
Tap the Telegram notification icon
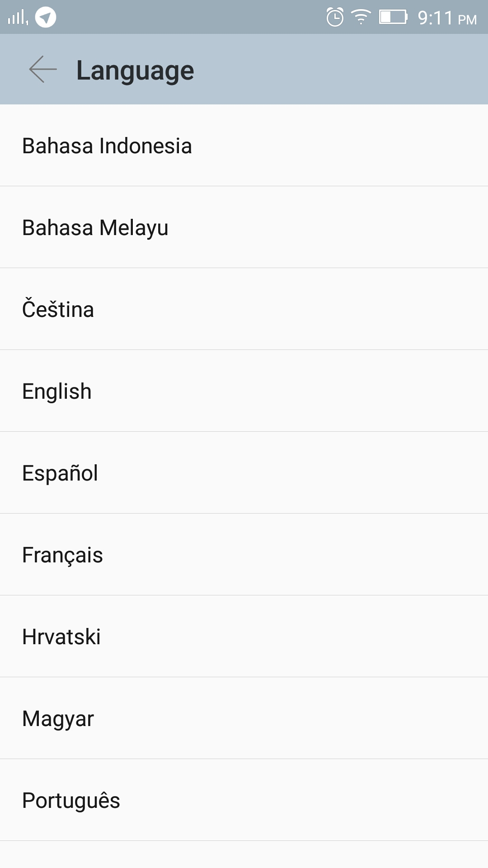[x=46, y=18]
